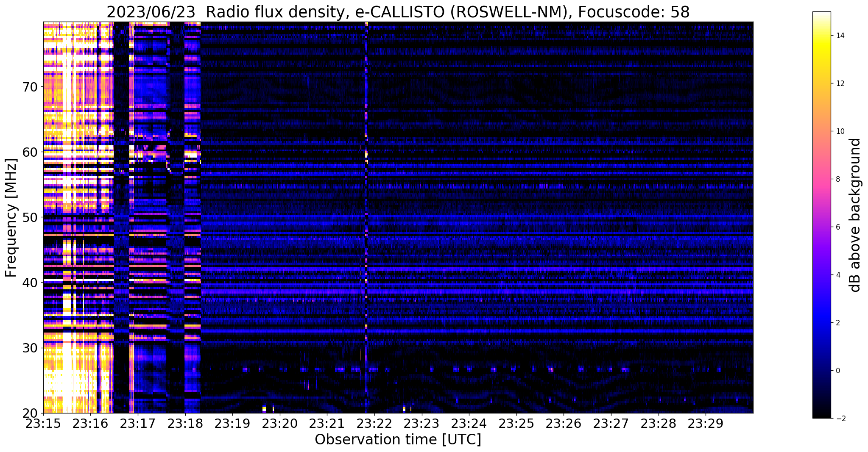This screenshot has width=868, height=452.
Task: Click the 23:27 time tick label
Action: coord(611,423)
